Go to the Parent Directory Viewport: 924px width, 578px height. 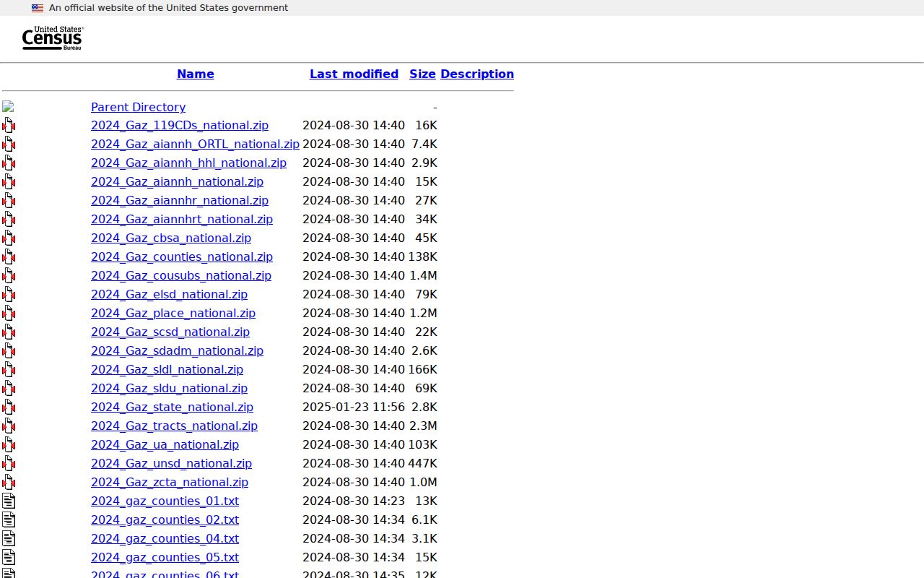coord(138,107)
